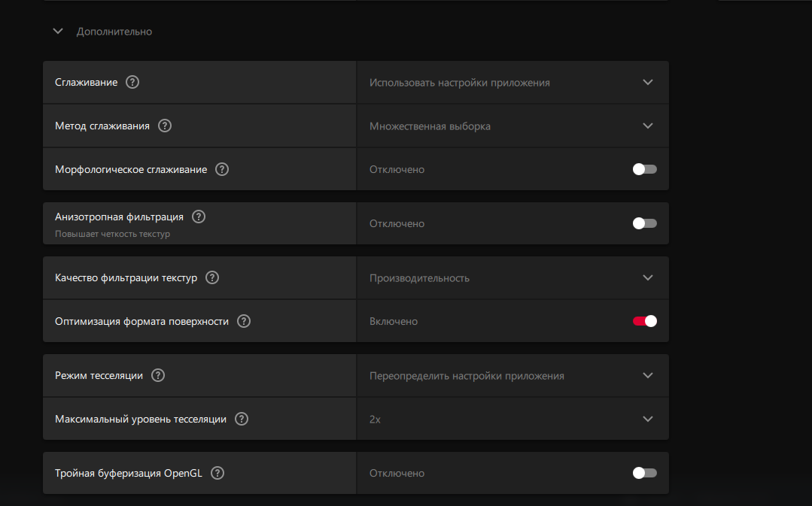
Task: Click help icon for Качество фильтрации текстур
Action: pos(212,277)
